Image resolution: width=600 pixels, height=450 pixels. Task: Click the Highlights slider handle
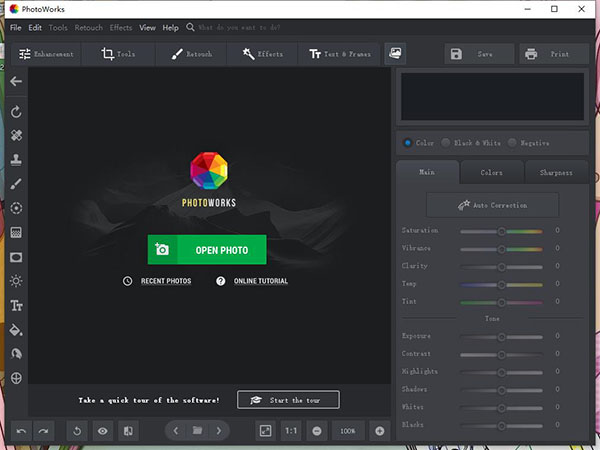(x=501, y=373)
